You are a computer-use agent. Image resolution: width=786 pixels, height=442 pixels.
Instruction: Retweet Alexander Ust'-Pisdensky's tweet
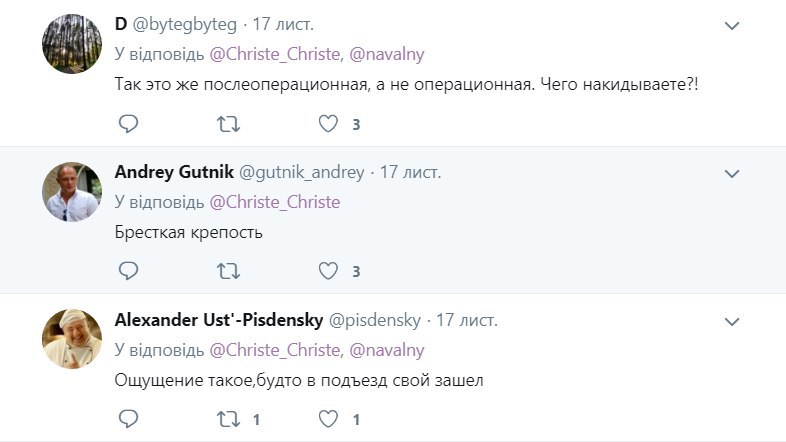click(229, 418)
